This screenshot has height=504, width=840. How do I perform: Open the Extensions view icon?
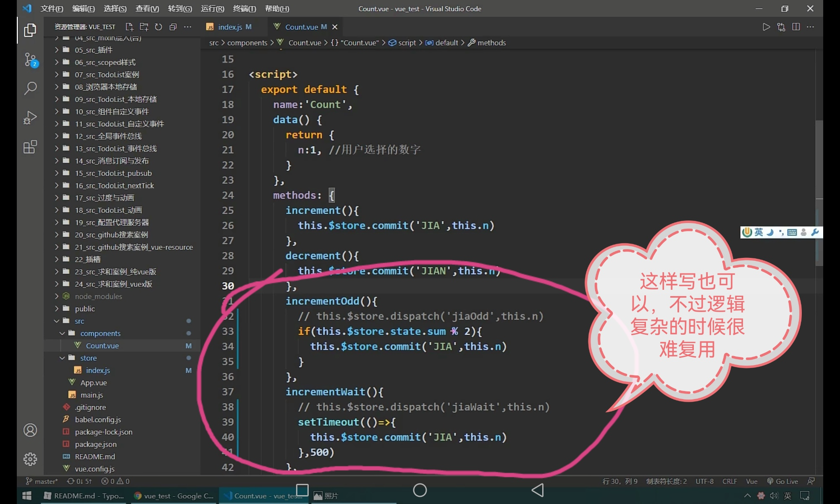click(x=30, y=147)
